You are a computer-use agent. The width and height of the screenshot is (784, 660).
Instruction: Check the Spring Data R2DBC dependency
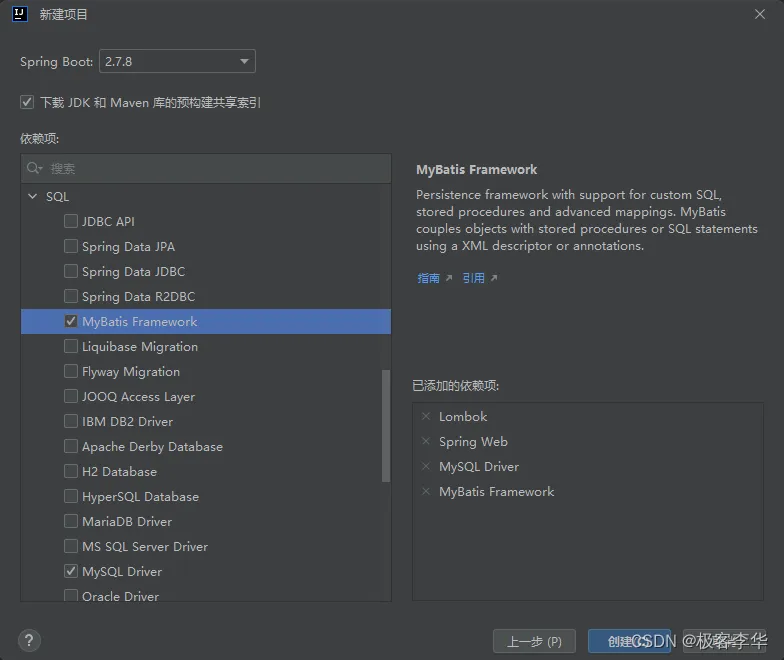[x=71, y=296]
